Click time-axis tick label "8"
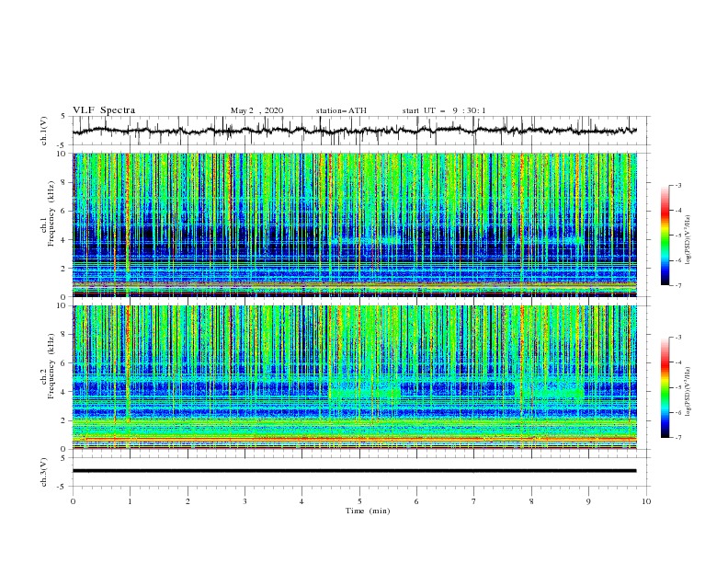Image resolution: width=728 pixels, height=563 pixels. (x=531, y=501)
